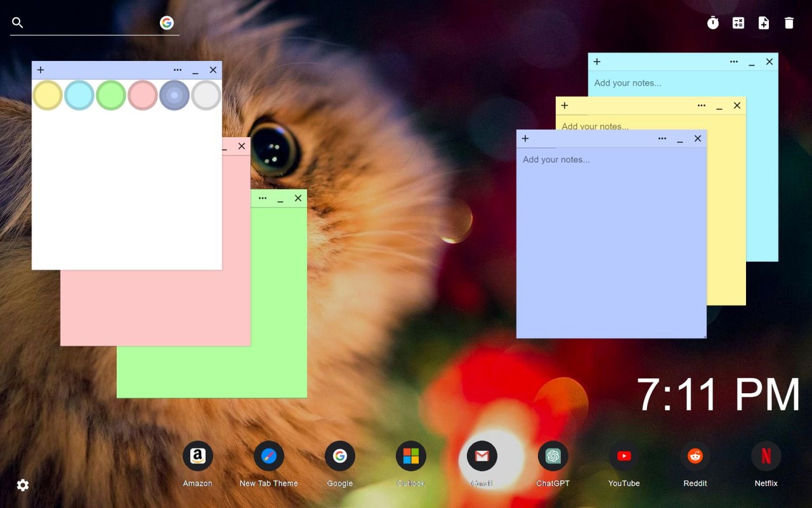Click the plus on the yellow note
Viewport: 812px width, 508px height.
point(565,105)
